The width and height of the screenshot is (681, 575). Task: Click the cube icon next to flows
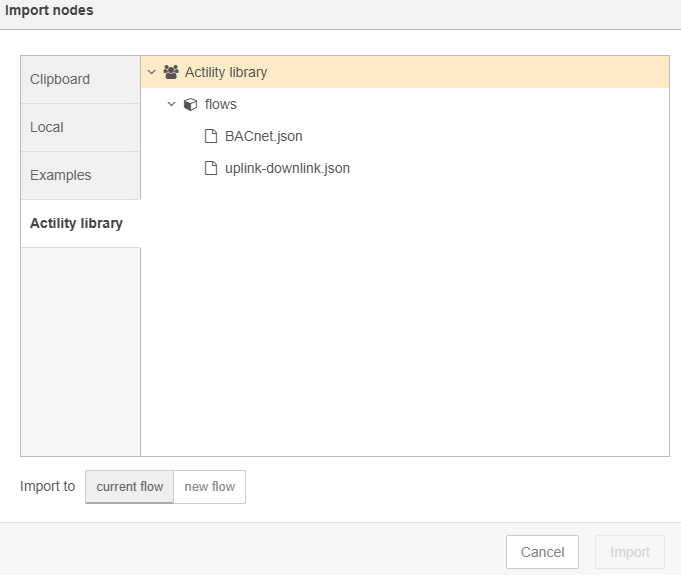[x=190, y=104]
